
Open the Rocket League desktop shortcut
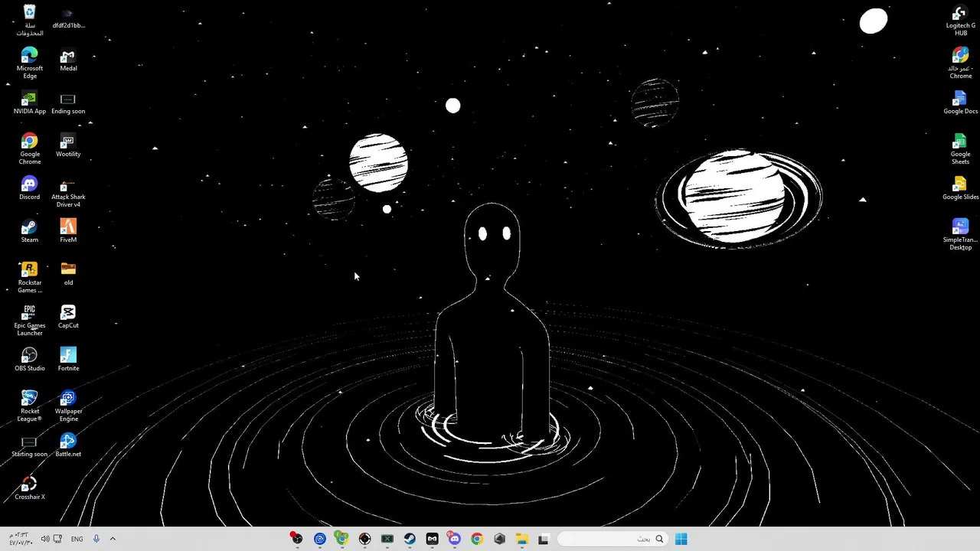(x=29, y=406)
